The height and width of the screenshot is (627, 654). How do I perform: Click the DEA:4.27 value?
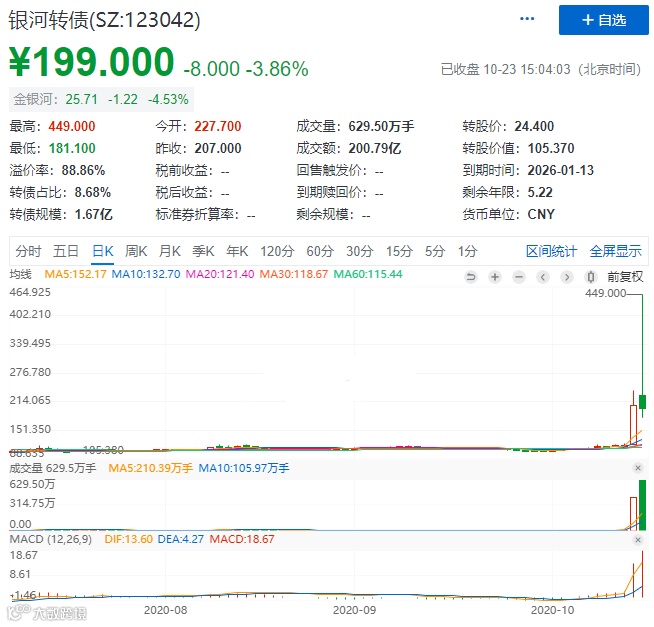click(x=181, y=539)
